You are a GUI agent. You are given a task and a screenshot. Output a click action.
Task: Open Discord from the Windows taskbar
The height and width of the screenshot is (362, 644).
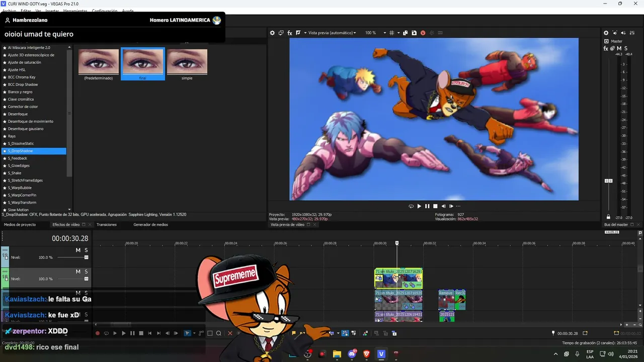(x=352, y=354)
